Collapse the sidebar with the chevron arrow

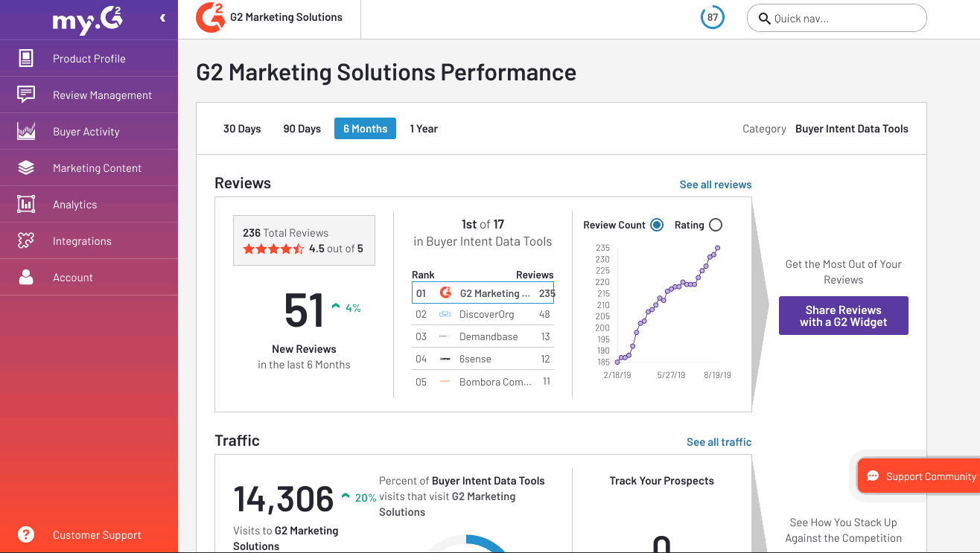click(162, 18)
